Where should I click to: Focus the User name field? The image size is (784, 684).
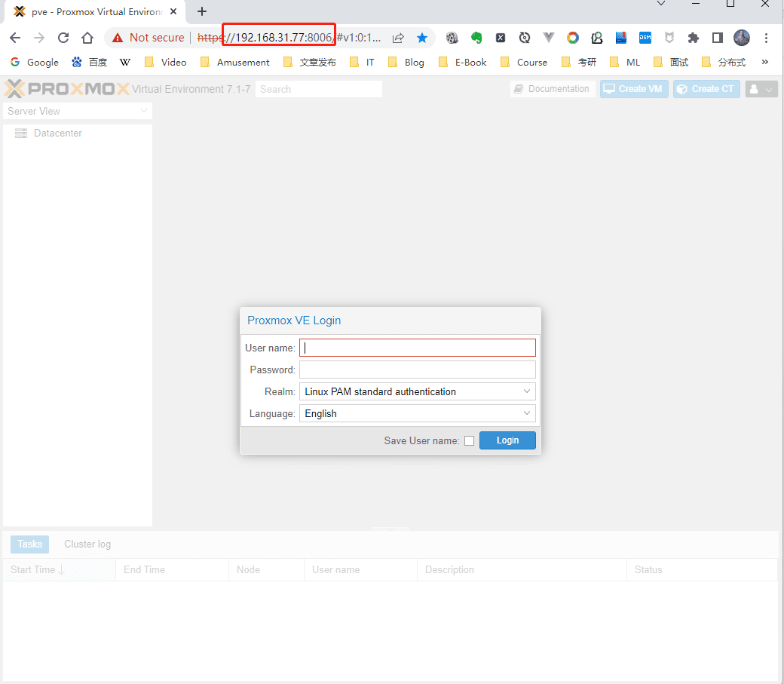click(417, 348)
